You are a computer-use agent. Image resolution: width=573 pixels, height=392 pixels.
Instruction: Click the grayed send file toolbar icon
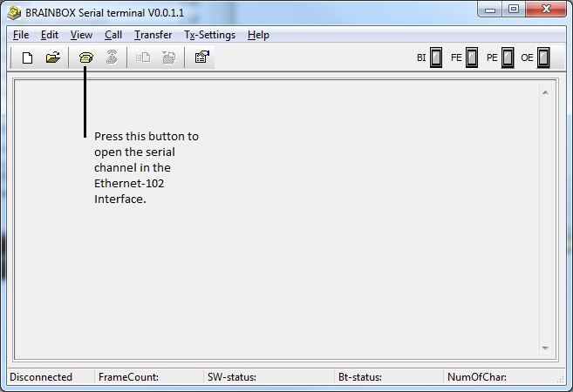[143, 57]
